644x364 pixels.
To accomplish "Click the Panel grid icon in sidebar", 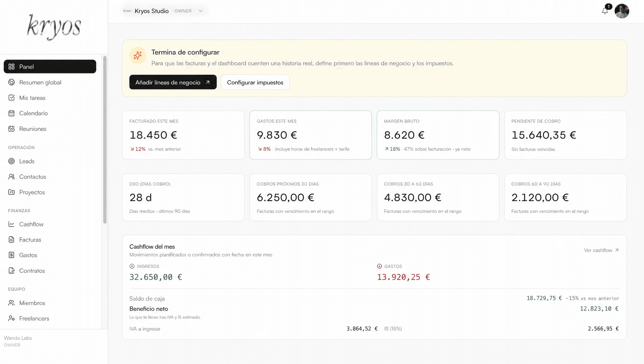I will click(x=11, y=67).
